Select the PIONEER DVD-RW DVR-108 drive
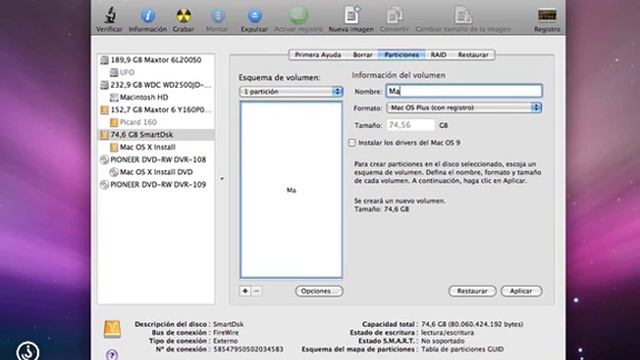The height and width of the screenshot is (360, 640). pos(156,160)
